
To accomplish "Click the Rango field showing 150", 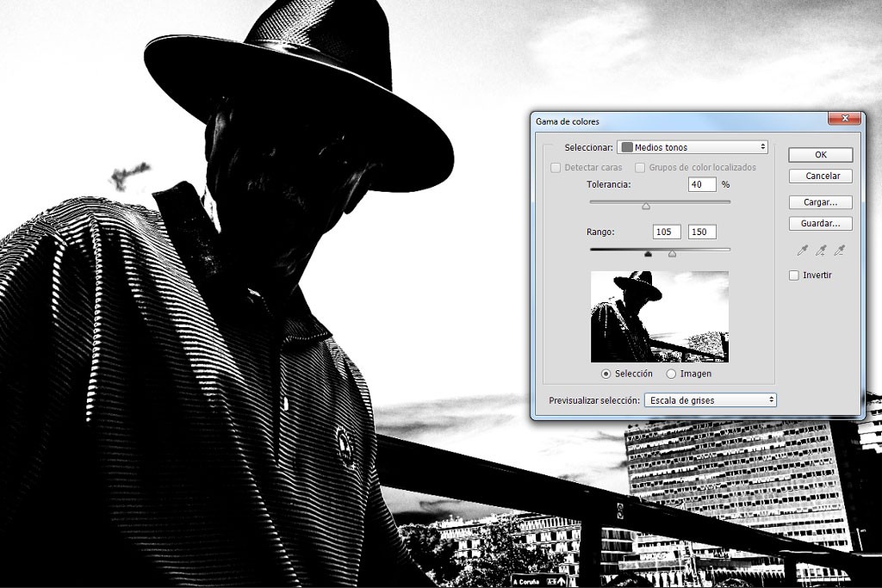I will (x=702, y=232).
